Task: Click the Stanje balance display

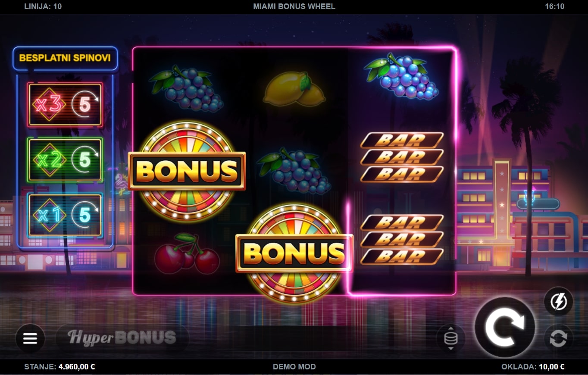Action: coord(59,367)
